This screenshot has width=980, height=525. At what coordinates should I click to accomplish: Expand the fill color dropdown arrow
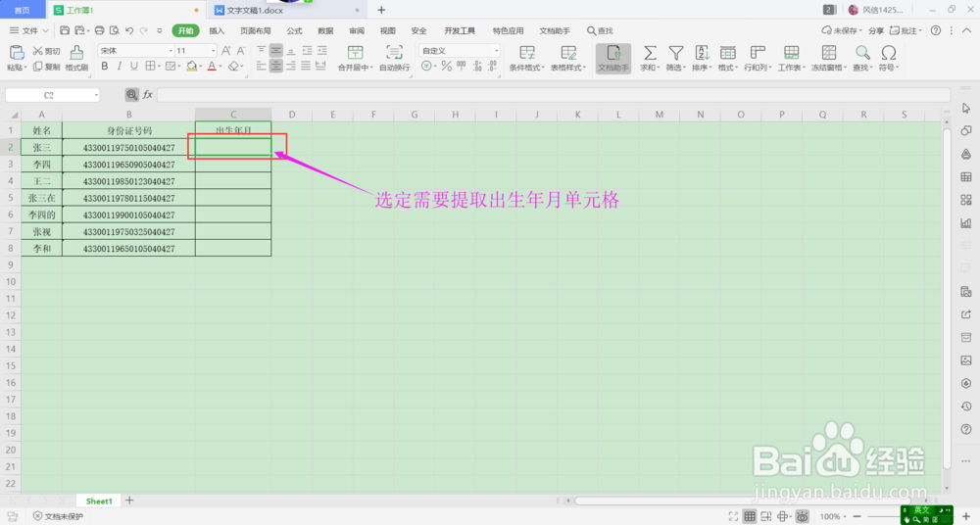click(x=200, y=67)
